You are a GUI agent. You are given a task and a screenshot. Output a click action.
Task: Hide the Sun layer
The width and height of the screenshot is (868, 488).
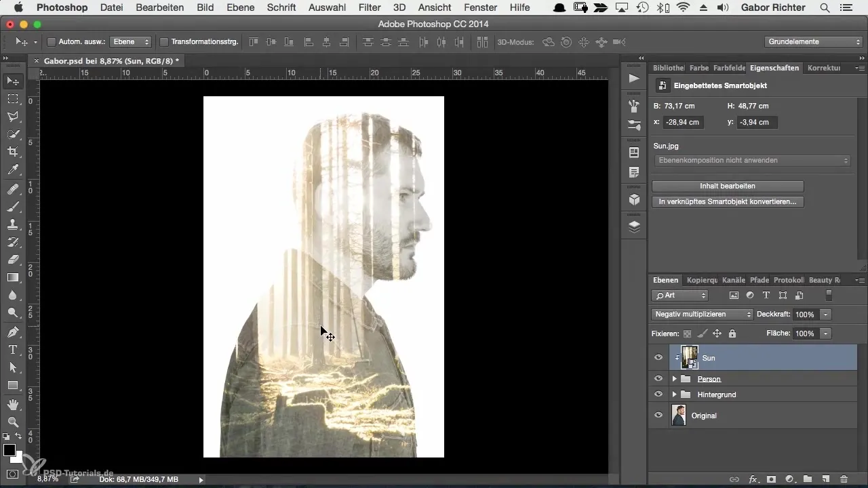(x=658, y=358)
